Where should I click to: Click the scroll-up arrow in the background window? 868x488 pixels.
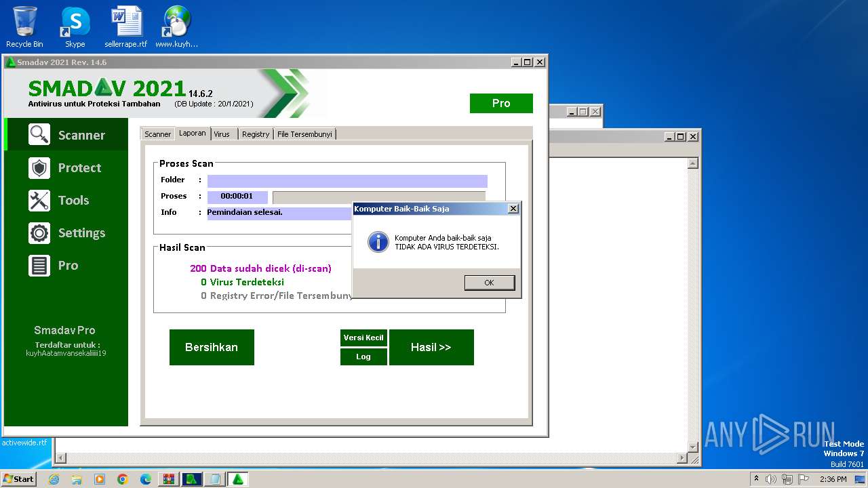(693, 163)
